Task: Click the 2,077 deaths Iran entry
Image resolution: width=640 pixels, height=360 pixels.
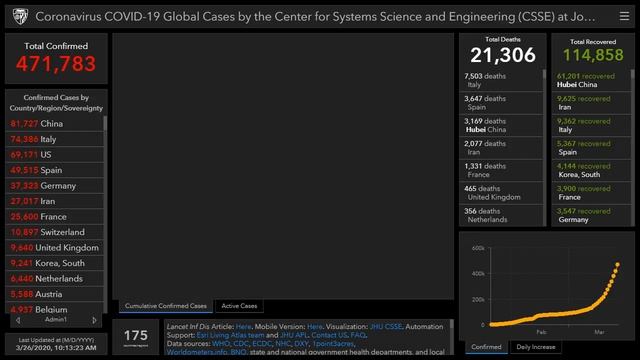Action: tap(501, 148)
